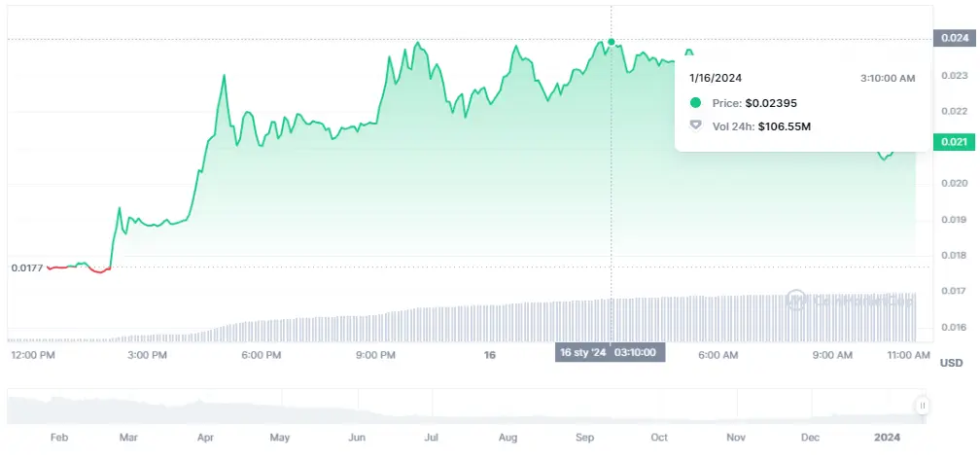
Task: Jump to Apr in the range navigator
Action: click(x=204, y=438)
